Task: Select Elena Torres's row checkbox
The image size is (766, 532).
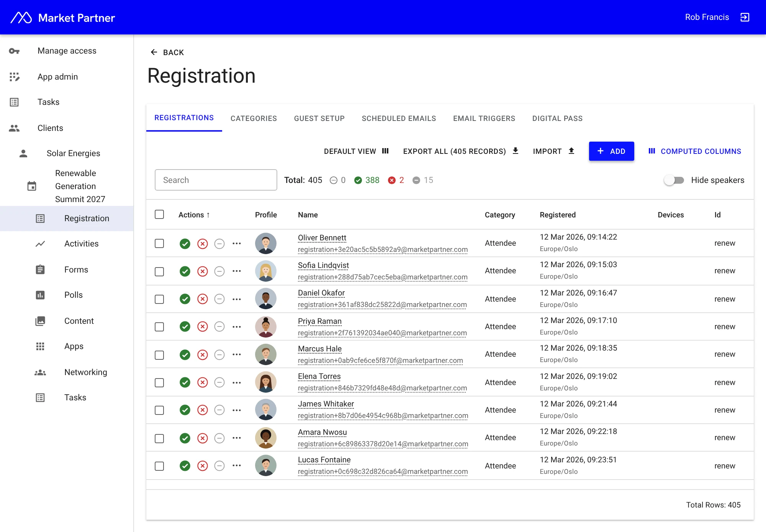Action: point(159,382)
